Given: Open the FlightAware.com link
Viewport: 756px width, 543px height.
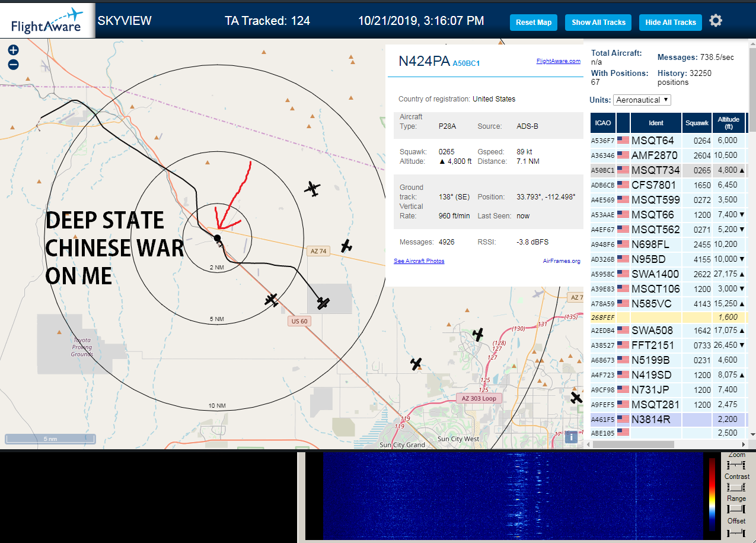Looking at the screenshot, I should [559, 61].
